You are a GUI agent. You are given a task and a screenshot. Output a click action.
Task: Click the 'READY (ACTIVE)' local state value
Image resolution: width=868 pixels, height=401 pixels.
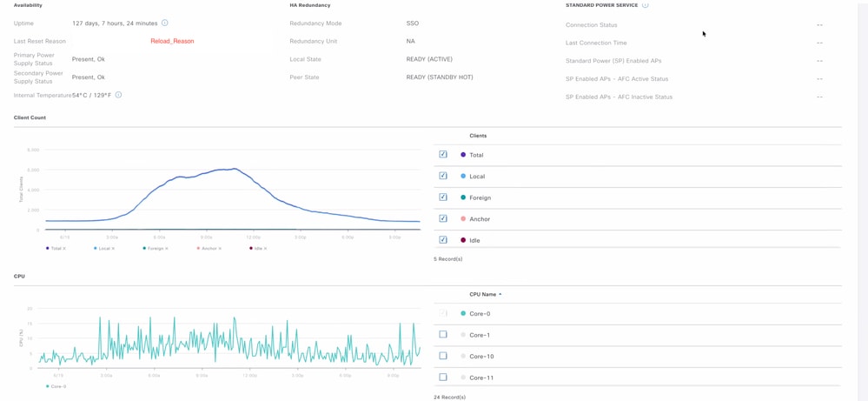coord(429,59)
